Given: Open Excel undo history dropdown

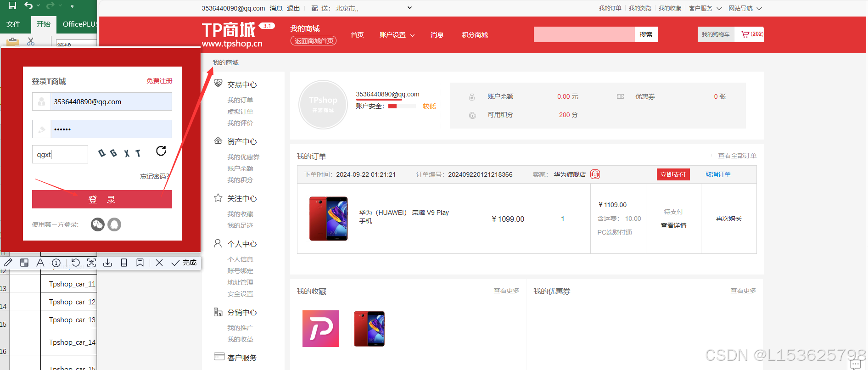Looking at the screenshot, I should point(38,6).
